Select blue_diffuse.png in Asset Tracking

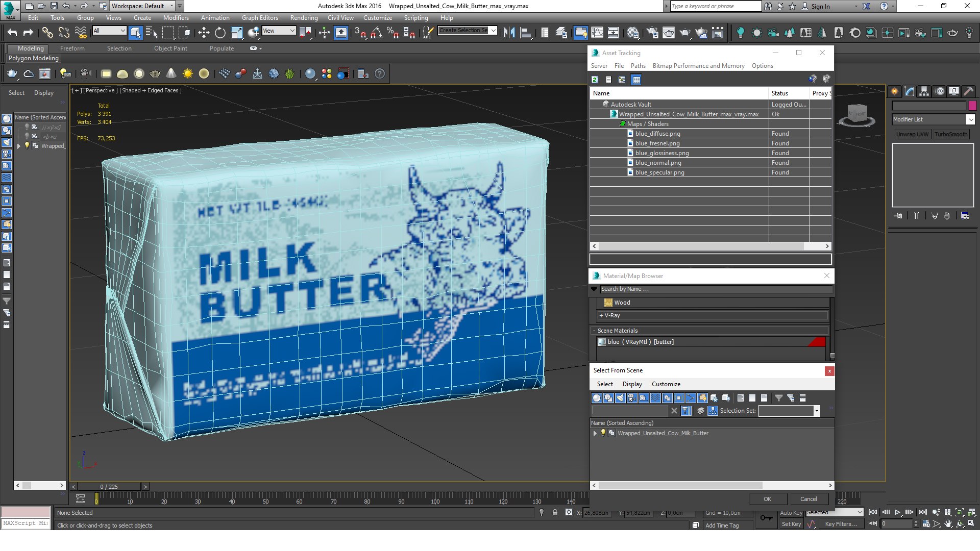point(658,134)
